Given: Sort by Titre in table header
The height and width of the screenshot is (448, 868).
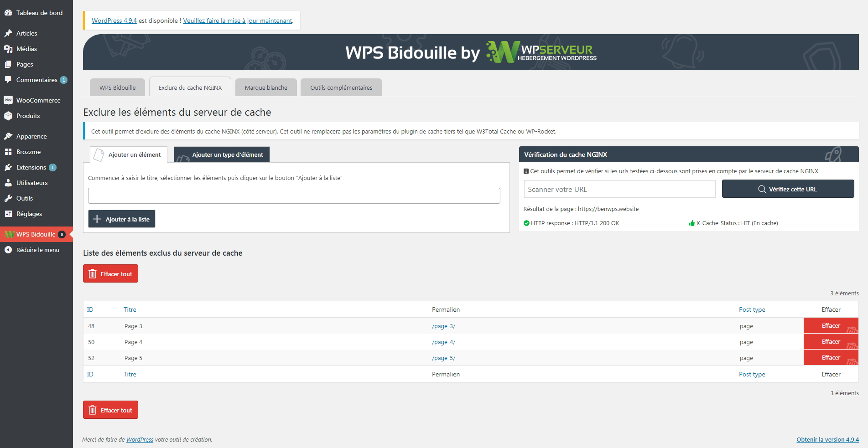Looking at the screenshot, I should coord(130,309).
